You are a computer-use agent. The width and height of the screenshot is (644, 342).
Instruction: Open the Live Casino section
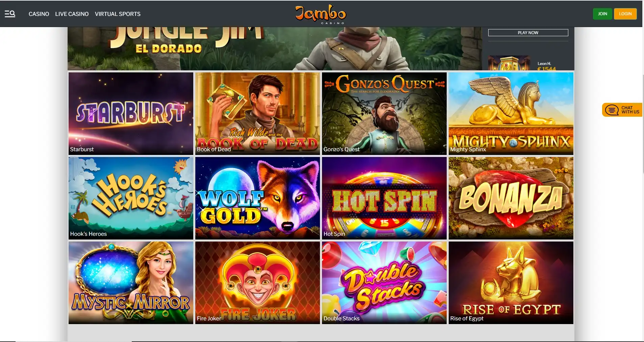[x=72, y=14]
